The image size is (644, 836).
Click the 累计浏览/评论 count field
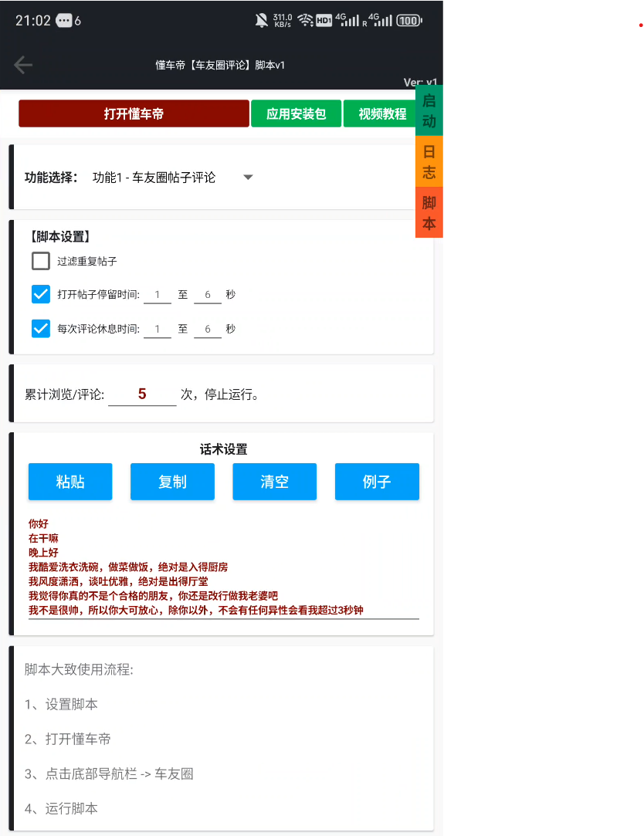tap(142, 394)
